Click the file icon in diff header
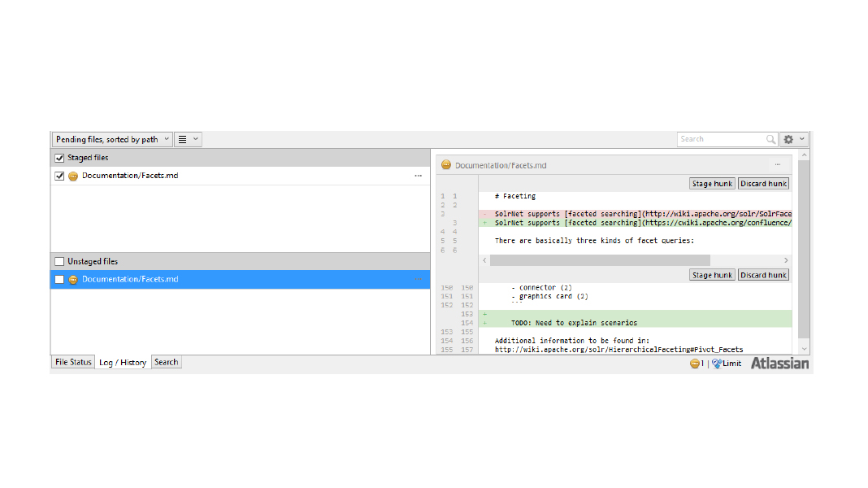The height and width of the screenshot is (488, 868). 446,165
